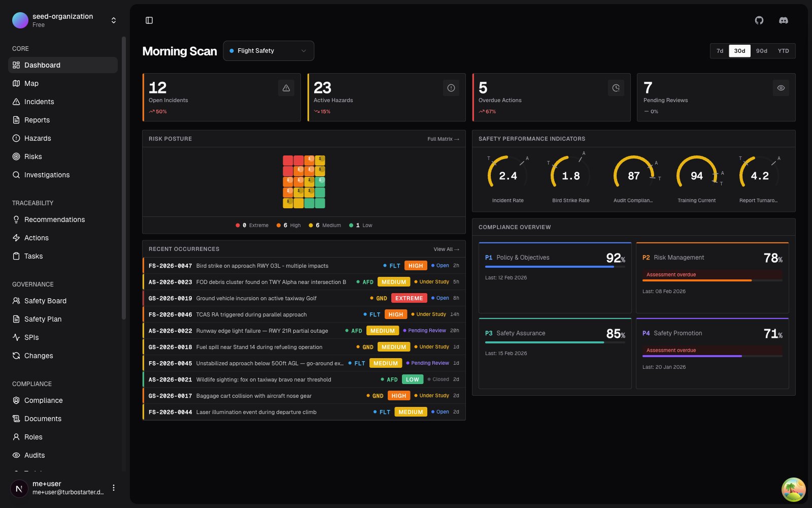Open the Incidents section in the sidebar
Screen dimensions: 812x508
click(39, 102)
